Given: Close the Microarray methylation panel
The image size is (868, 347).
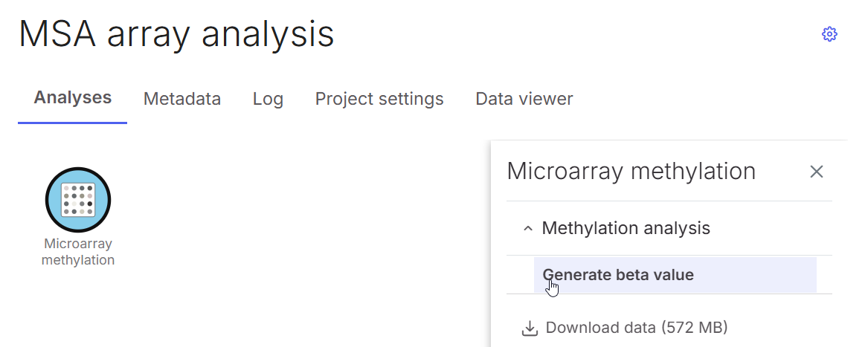Looking at the screenshot, I should (816, 172).
